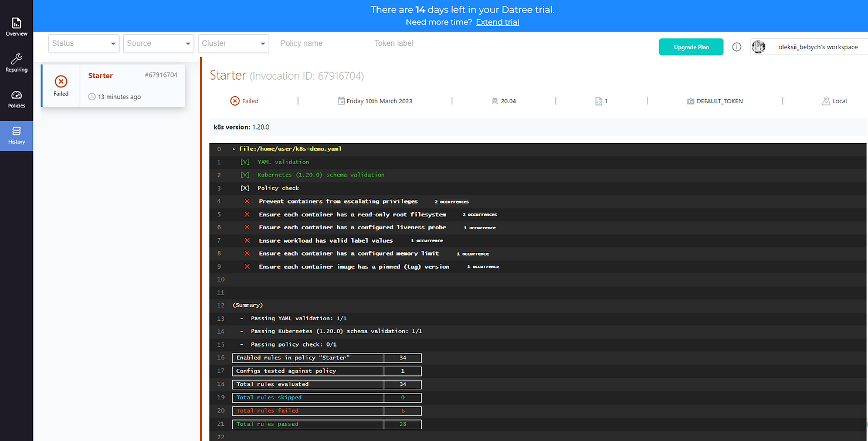
Task: Click Ensure each container has a configured memory limit
Action: [349, 253]
